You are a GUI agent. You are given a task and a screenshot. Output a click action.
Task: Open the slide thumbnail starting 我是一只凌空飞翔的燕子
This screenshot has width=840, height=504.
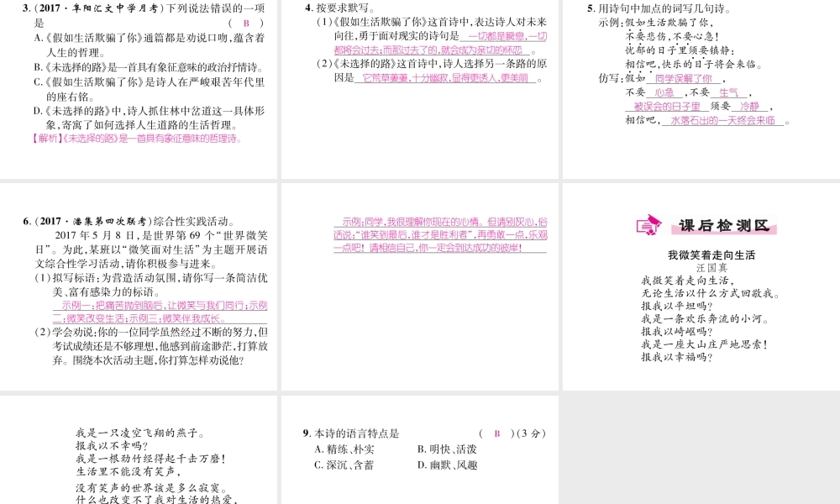pyautogui.click(x=139, y=450)
